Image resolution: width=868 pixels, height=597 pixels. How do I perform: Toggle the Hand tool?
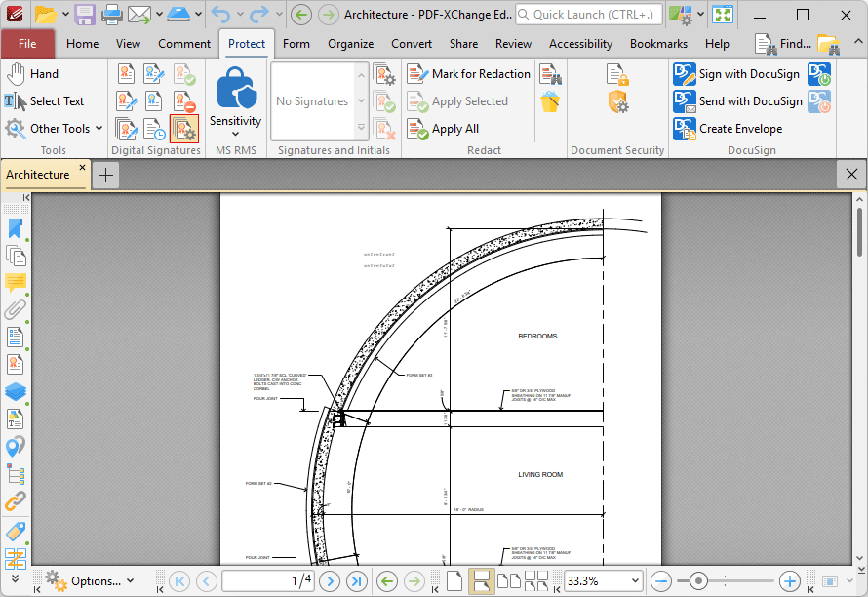pyautogui.click(x=32, y=74)
